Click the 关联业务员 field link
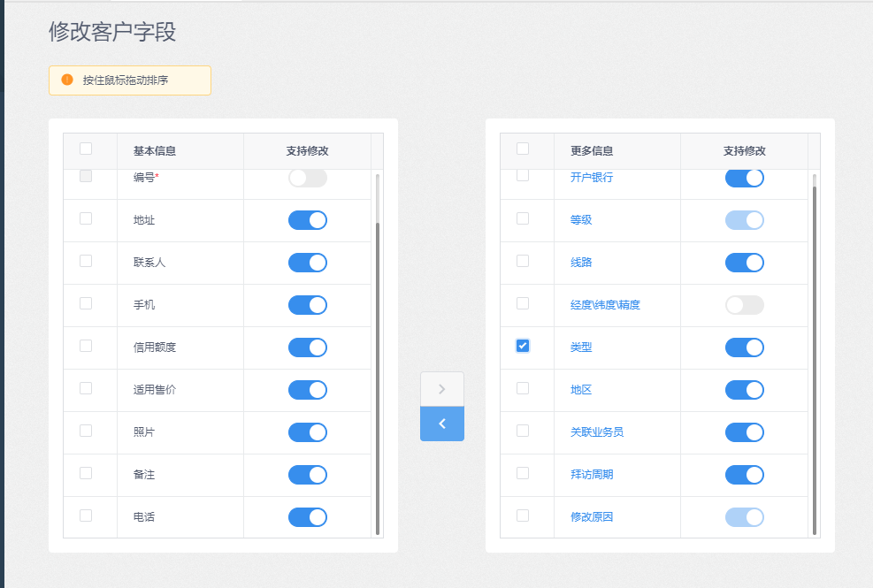 click(597, 432)
